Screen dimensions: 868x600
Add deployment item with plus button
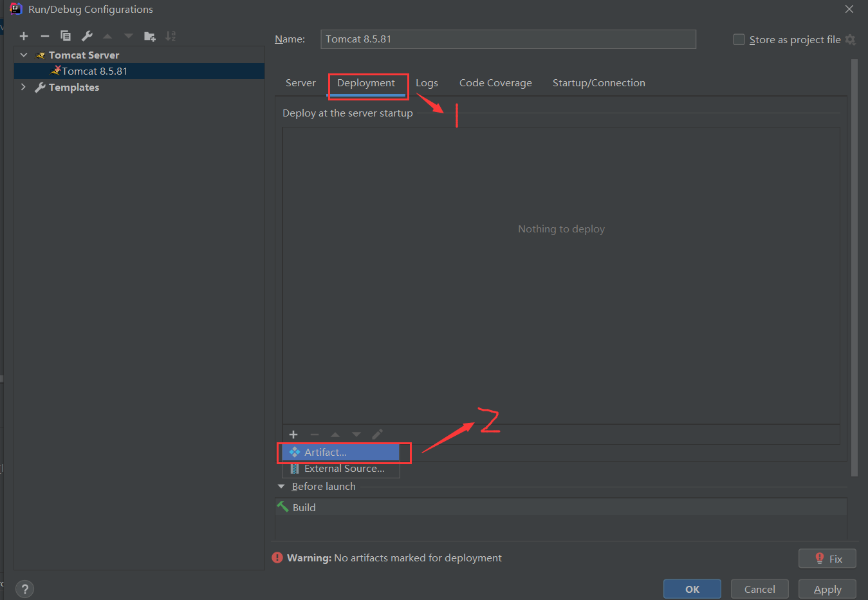point(293,435)
